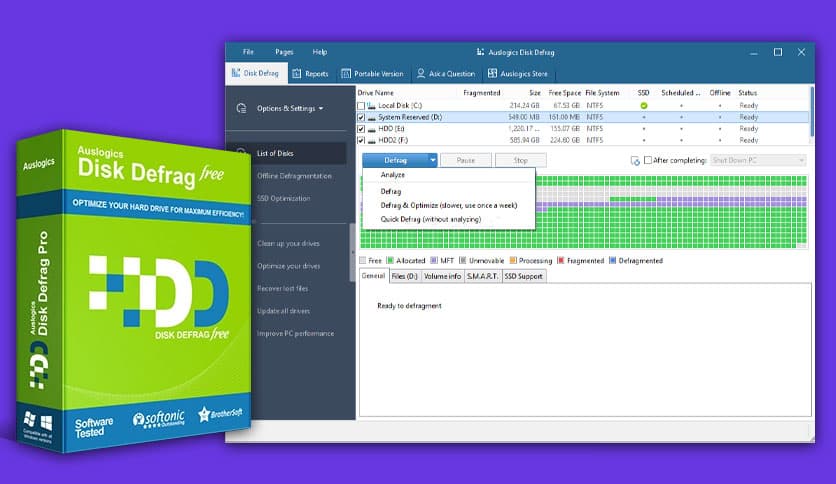Open the Shut Down PC combo box

[x=758, y=160]
